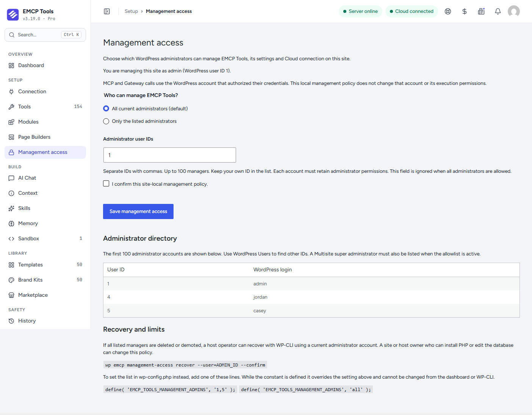Click the wrench icon beside Tools
The image size is (532, 415).
tap(11, 107)
